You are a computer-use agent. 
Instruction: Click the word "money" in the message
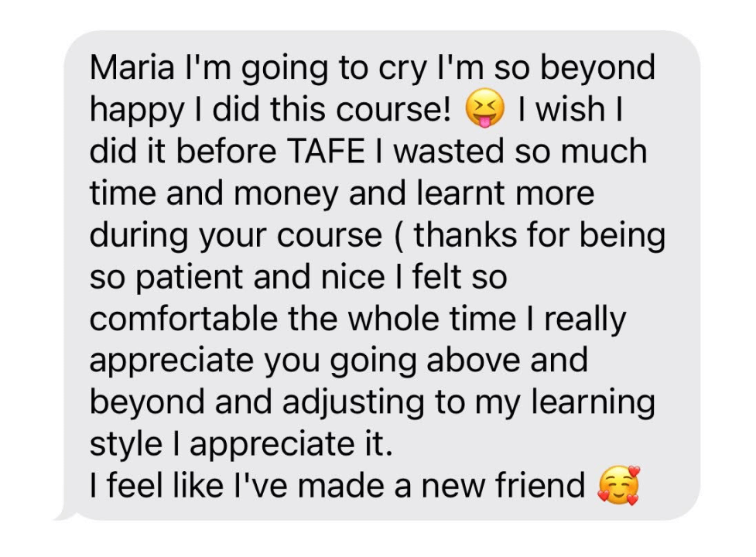[286, 195]
